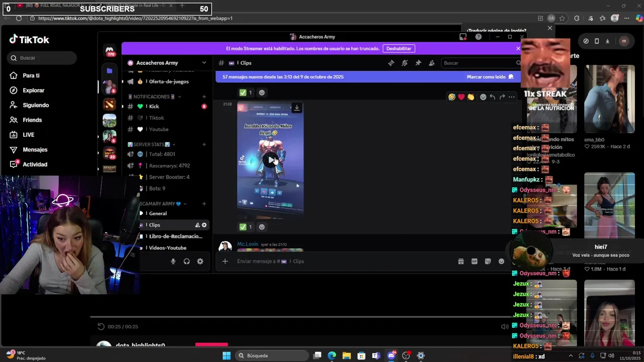
Task: Open pinned messages in Clips channel
Action: [x=418, y=63]
